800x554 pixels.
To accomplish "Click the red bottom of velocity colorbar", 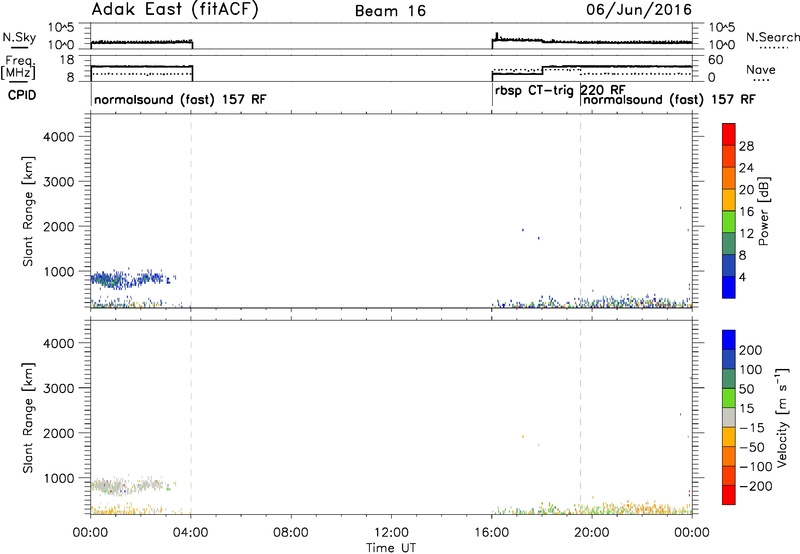I will [729, 495].
